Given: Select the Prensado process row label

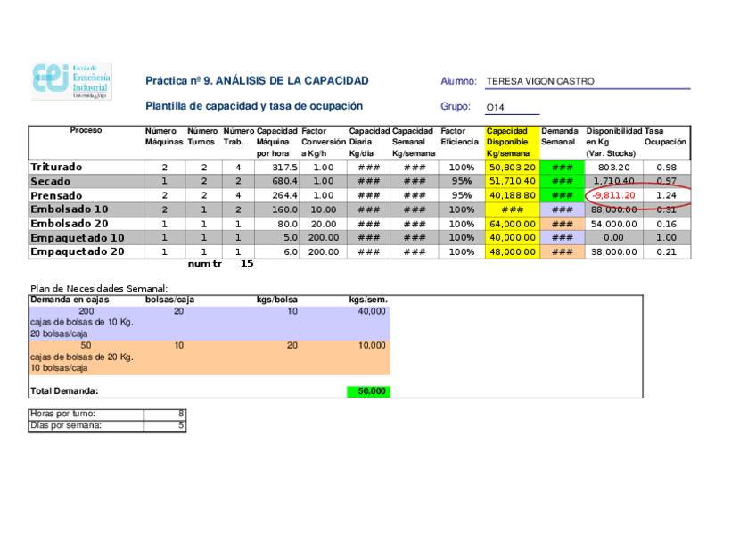Looking at the screenshot, I should click(x=56, y=195).
